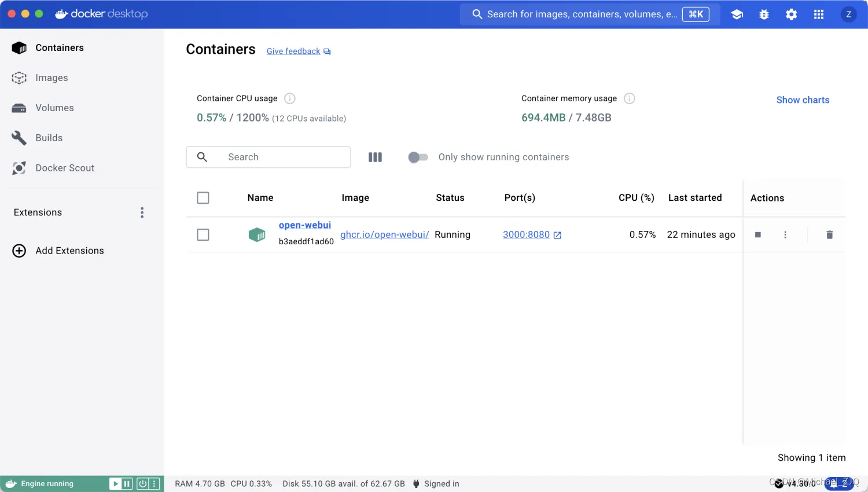This screenshot has width=868, height=492.
Task: Open Settings gear icon in header
Action: pos(791,14)
